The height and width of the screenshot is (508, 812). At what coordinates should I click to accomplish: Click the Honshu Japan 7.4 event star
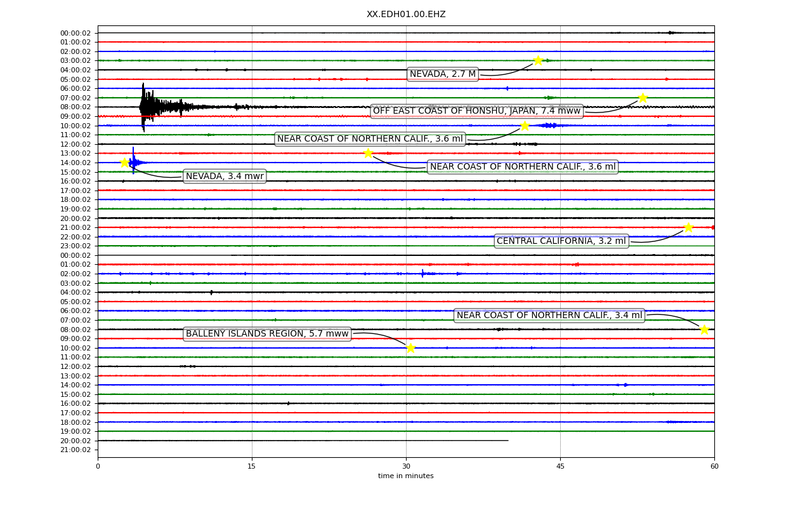point(643,98)
